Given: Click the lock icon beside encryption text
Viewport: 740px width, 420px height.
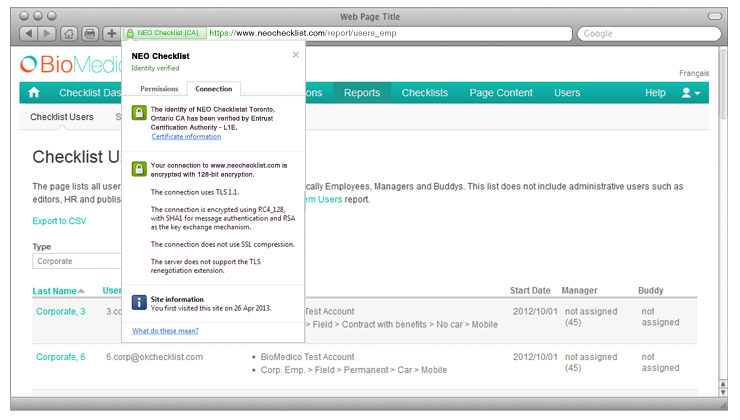Looking at the screenshot, I should pyautogui.click(x=139, y=169).
